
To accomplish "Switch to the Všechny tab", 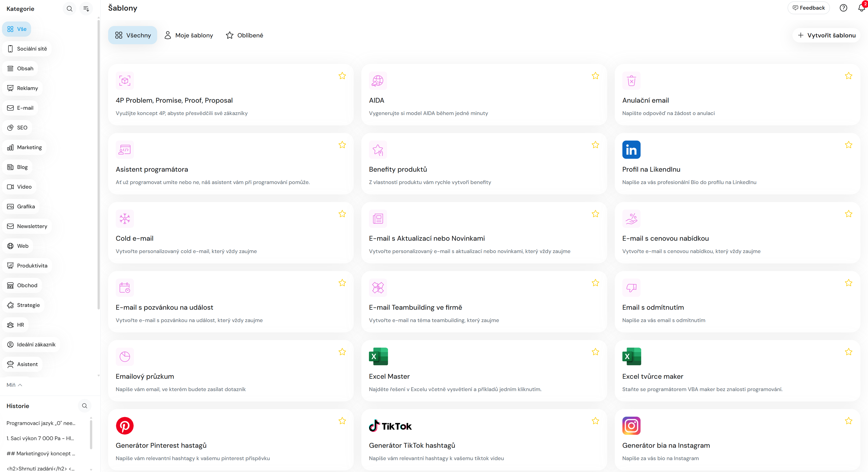I will [x=132, y=35].
